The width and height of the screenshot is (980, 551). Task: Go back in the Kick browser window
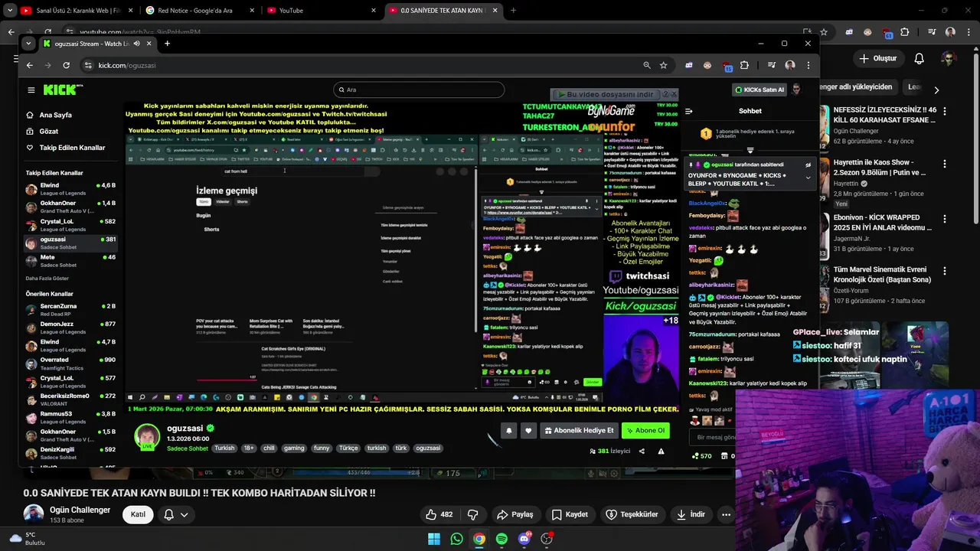(x=30, y=65)
